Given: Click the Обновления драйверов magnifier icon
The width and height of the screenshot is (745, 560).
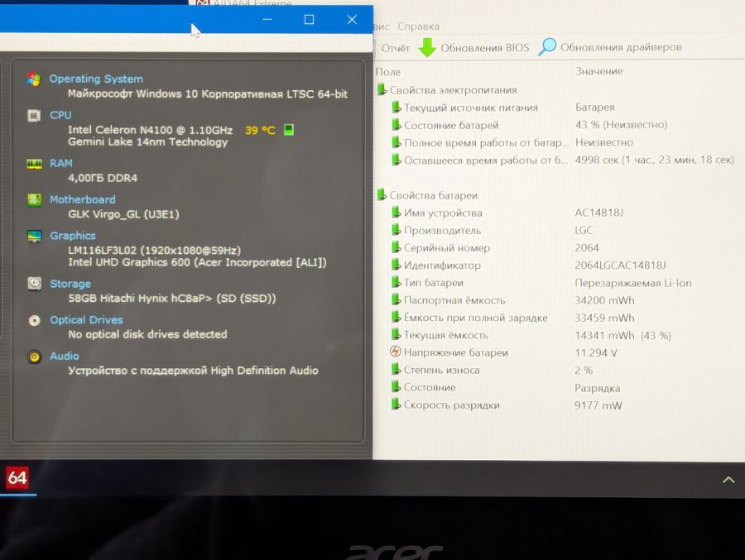Looking at the screenshot, I should click(x=547, y=46).
